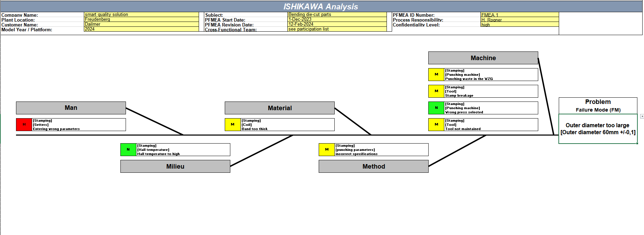Click the Outer diameter too large failure mode cell
This screenshot has height=235, width=644.
coord(598,129)
